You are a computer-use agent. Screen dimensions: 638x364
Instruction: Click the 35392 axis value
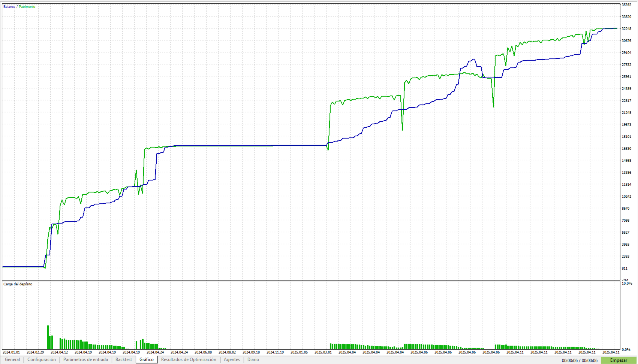(626, 5)
